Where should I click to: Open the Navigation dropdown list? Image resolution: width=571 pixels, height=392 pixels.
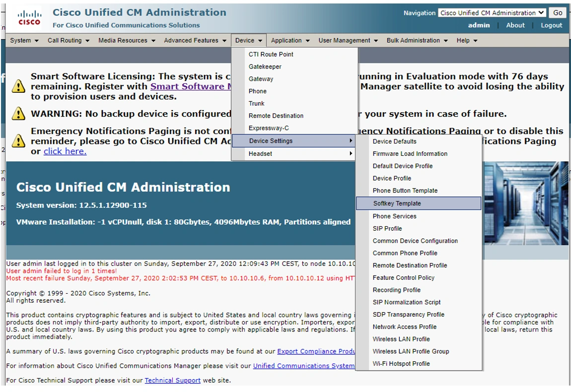[492, 13]
